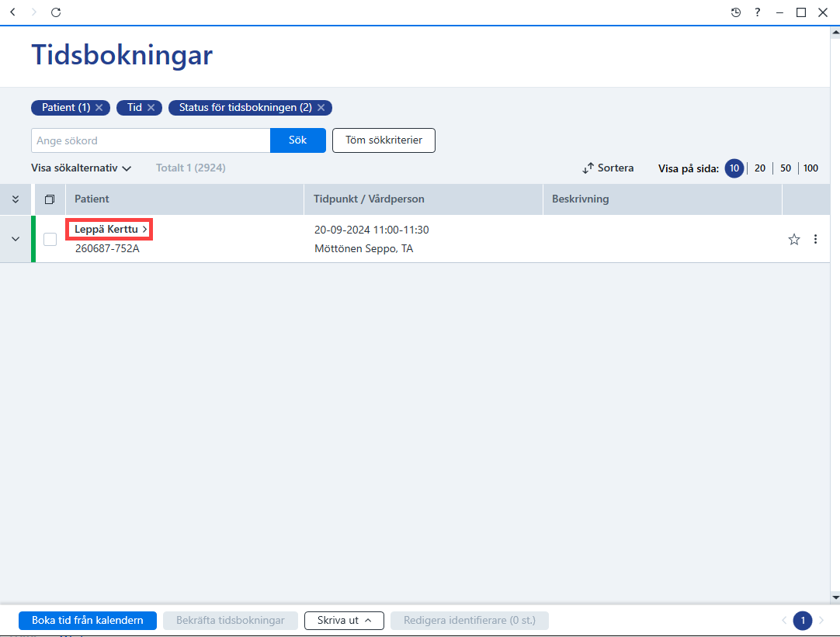Remove the Tid filter chip
The height and width of the screenshot is (637, 840).
(x=151, y=108)
